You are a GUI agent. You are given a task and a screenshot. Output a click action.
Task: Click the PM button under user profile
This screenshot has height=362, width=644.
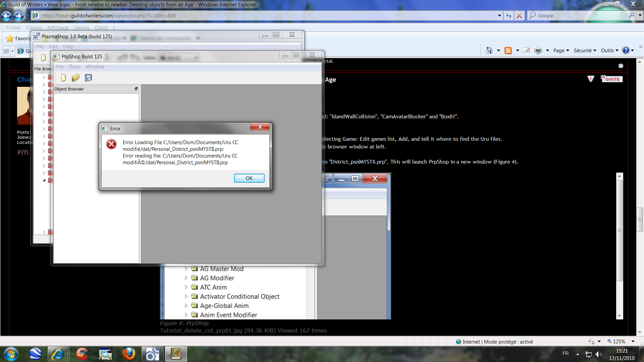(x=23, y=152)
